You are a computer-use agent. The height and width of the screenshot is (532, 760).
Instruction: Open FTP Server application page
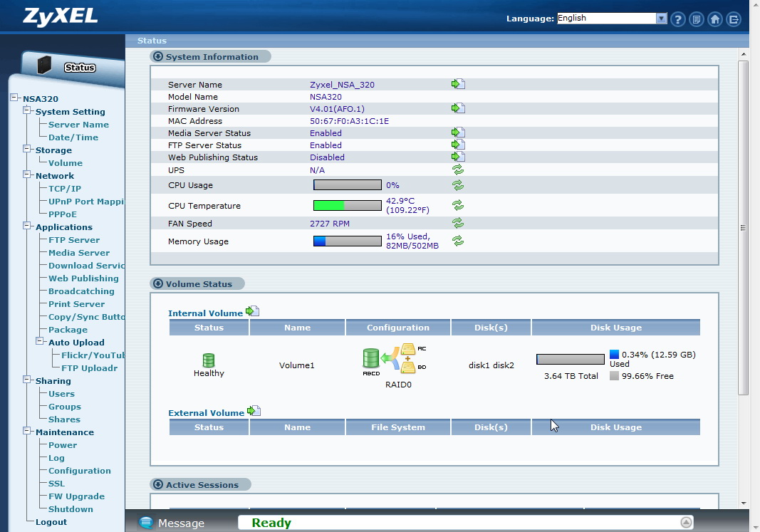[x=74, y=240]
